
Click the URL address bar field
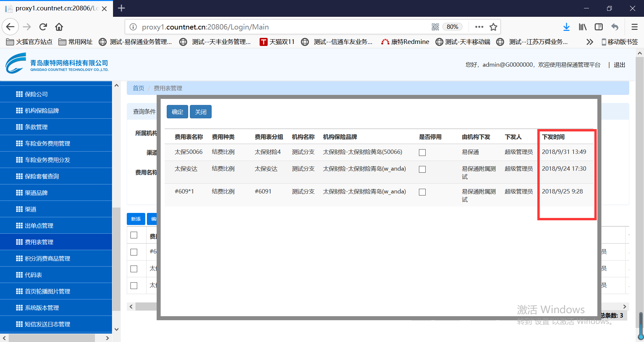tap(268, 27)
